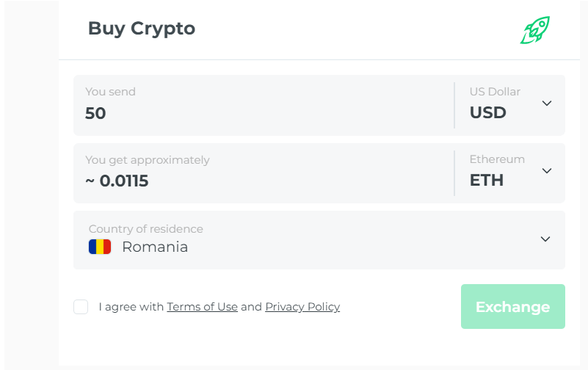588x370 pixels.
Task: Click the Ethereum label
Action: click(497, 159)
